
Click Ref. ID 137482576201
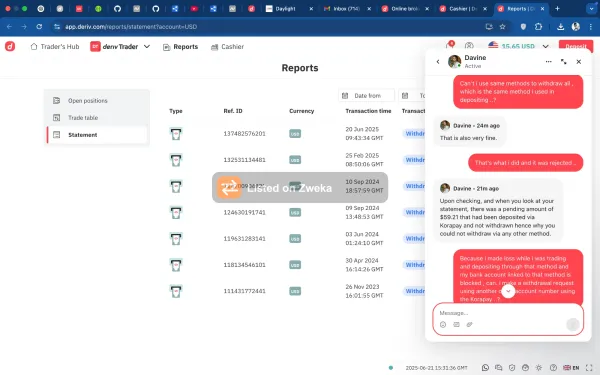click(x=244, y=134)
